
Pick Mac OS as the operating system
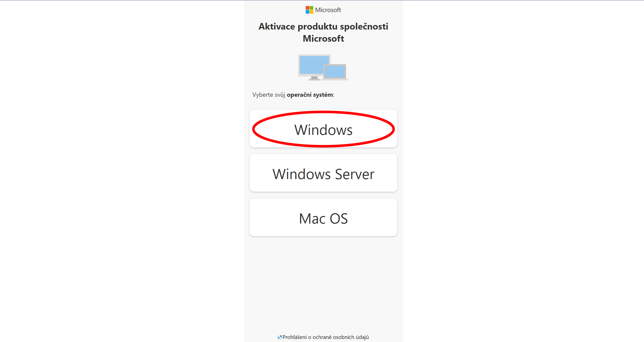323,217
